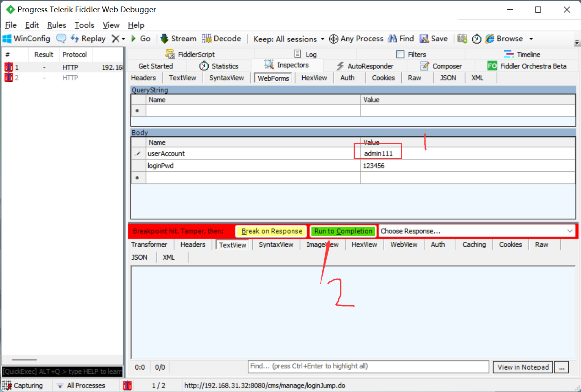
Task: Select the userAccount name cell
Action: [253, 153]
